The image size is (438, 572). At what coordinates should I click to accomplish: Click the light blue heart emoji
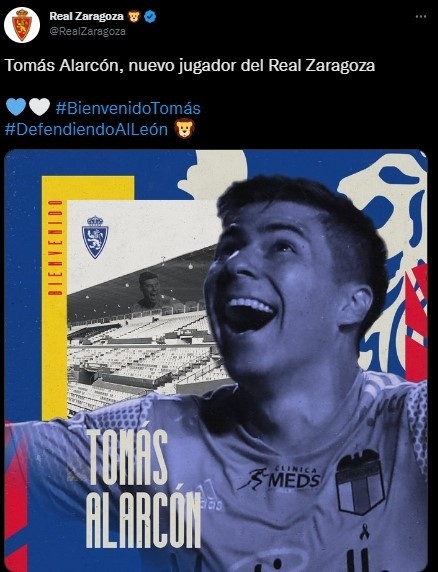point(16,107)
